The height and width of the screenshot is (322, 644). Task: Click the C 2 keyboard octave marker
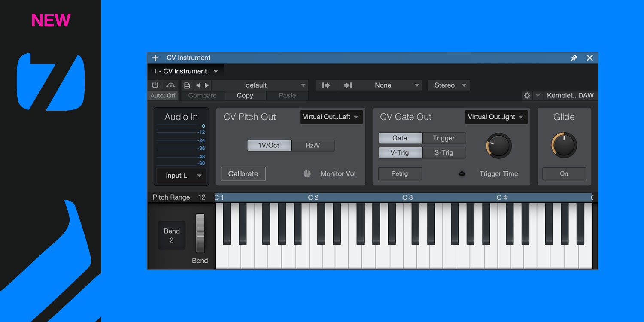click(x=313, y=197)
